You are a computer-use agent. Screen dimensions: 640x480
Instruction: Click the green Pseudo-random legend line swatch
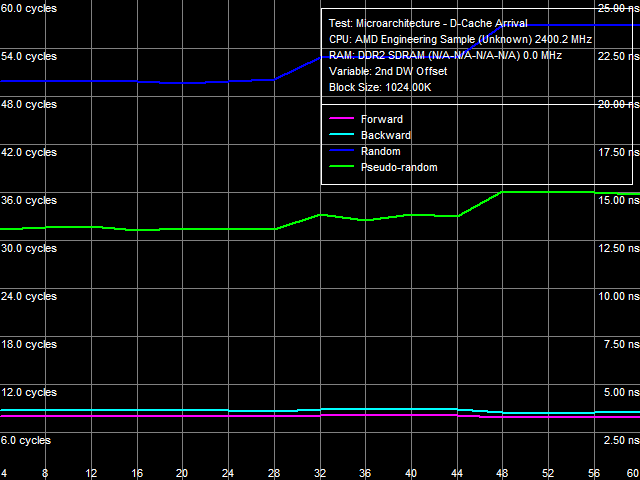[341, 168]
